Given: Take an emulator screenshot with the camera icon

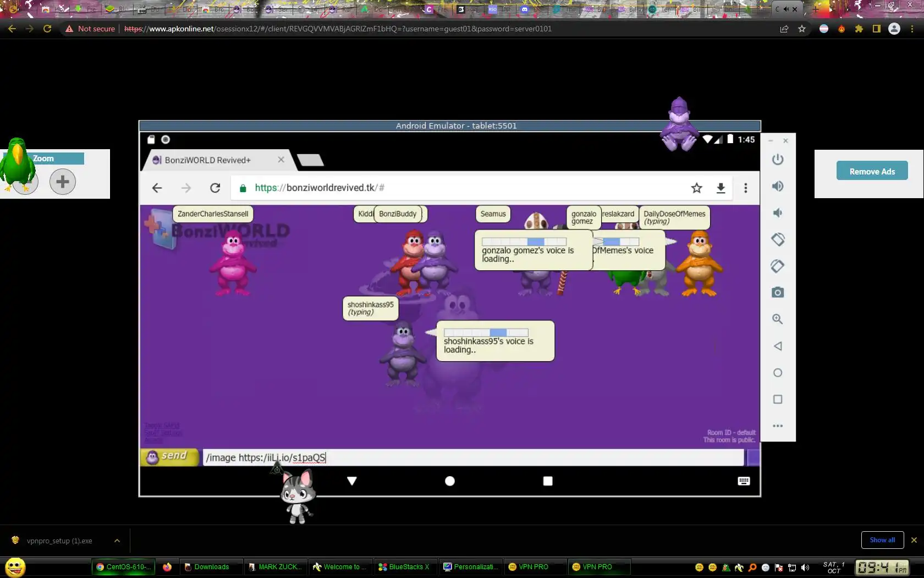Looking at the screenshot, I should [x=777, y=292].
